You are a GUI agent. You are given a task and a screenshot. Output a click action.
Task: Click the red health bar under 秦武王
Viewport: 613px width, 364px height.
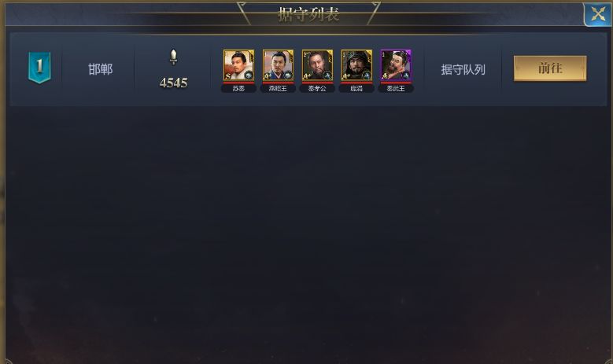tap(396, 83)
